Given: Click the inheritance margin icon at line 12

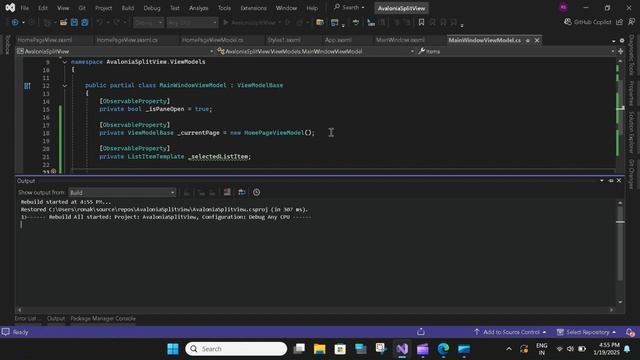Looking at the screenshot, I should coord(27,86).
